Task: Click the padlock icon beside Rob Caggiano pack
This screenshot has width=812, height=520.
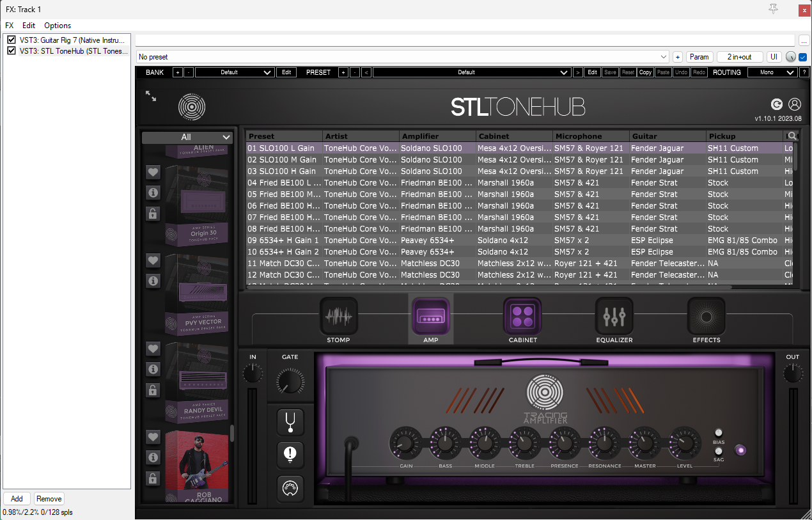Action: [x=153, y=478]
